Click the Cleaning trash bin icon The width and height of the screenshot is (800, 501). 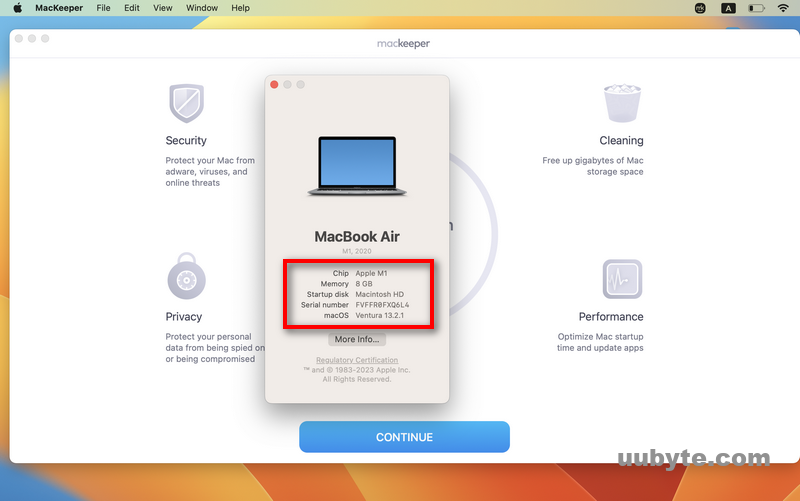[622, 103]
